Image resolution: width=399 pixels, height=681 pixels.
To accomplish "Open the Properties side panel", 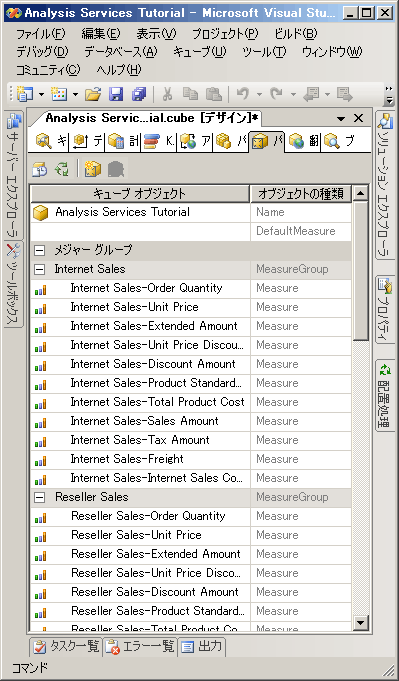I will [385, 309].
